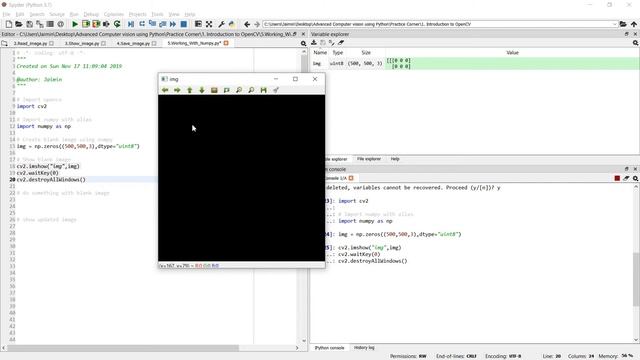Click the Continue execution double-arrow icon
This screenshot has width=640, height=360.
tap(173, 24)
